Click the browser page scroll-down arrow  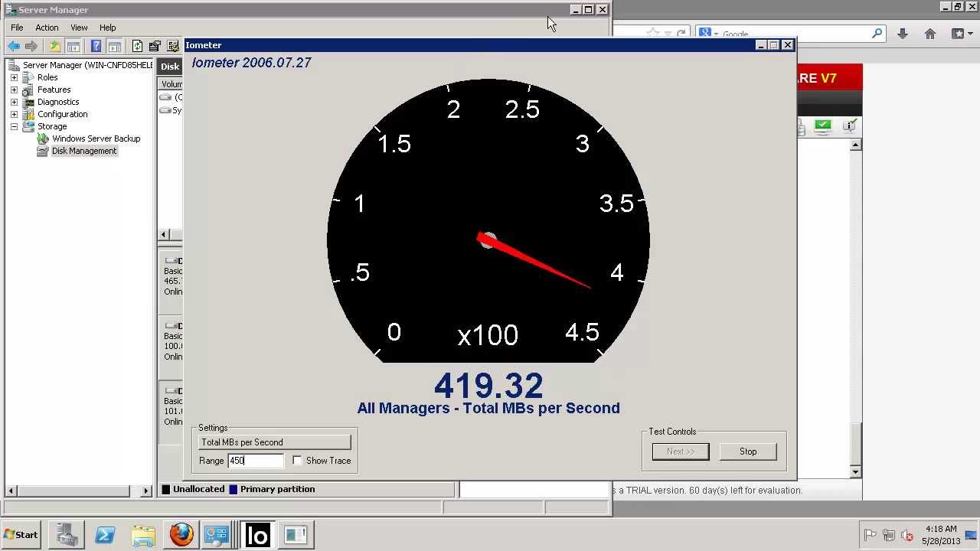(856, 472)
